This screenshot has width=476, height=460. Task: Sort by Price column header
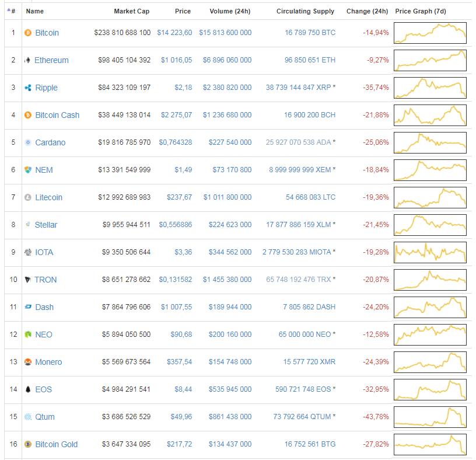[183, 11]
